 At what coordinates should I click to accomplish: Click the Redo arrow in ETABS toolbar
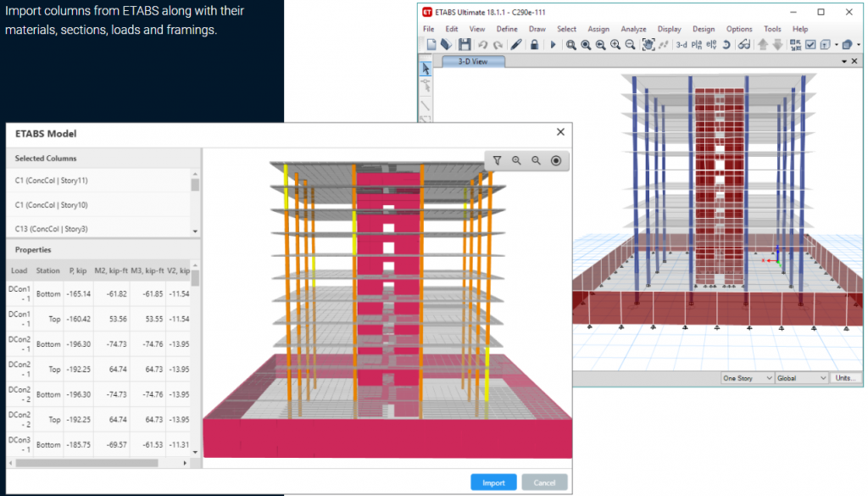point(498,45)
